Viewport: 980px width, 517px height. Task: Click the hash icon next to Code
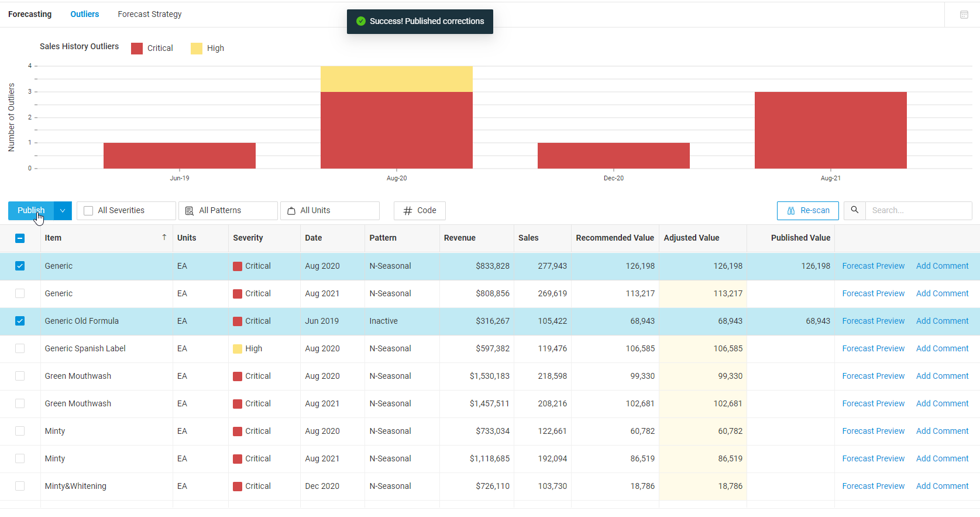[x=408, y=211]
